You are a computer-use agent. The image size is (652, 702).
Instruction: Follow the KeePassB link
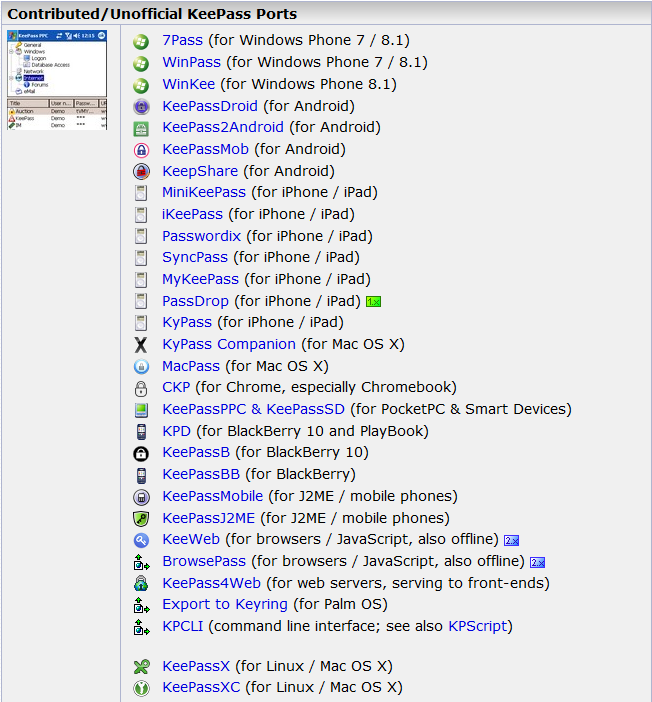196,452
